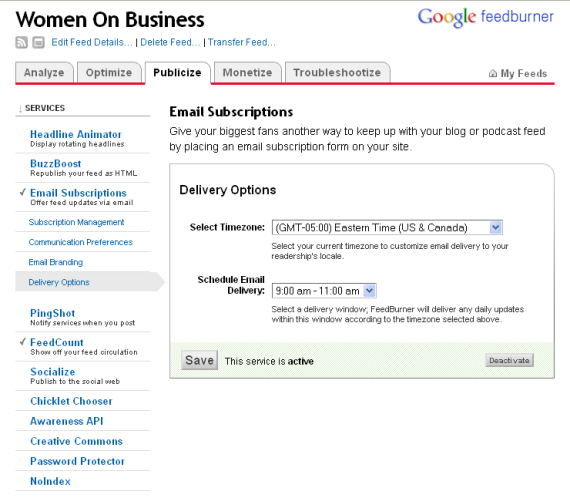Click the Edit Feed Details link
The height and width of the screenshot is (498, 570).
(x=92, y=43)
